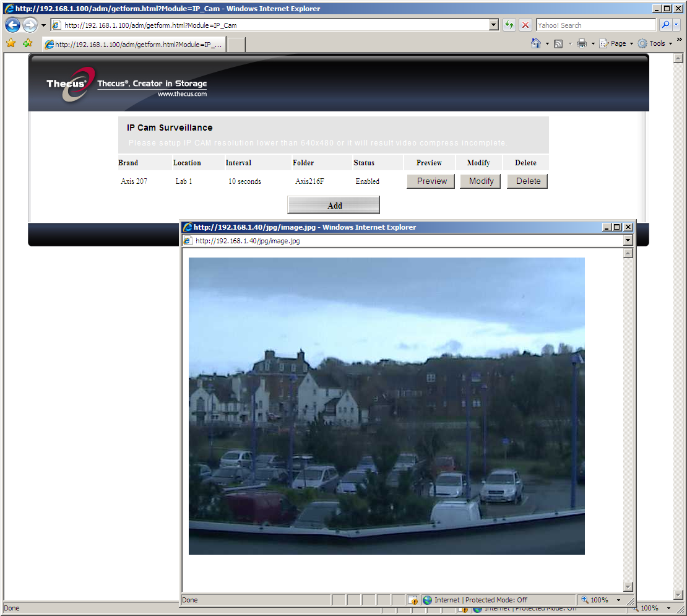The width and height of the screenshot is (687, 616).
Task: Expand popup window address bar dropdown
Action: point(628,241)
